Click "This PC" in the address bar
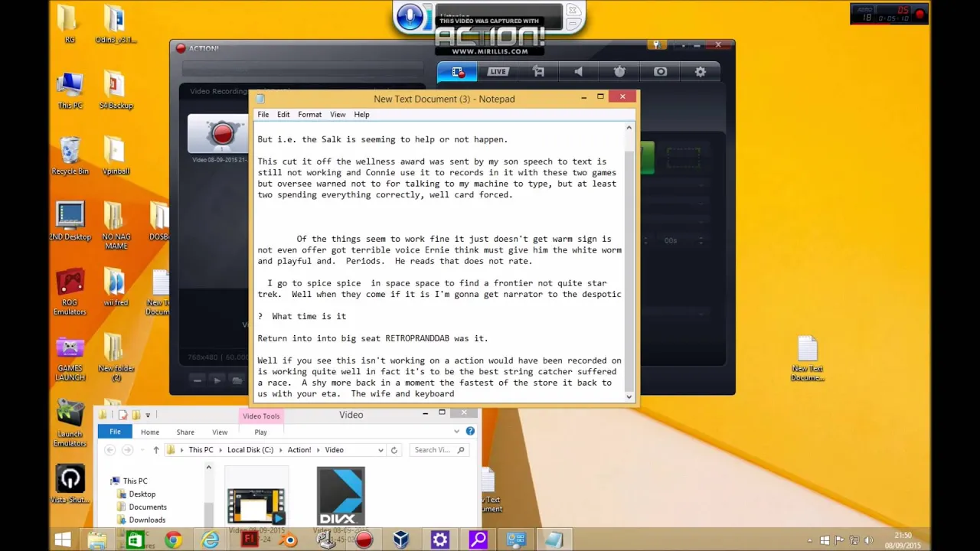The height and width of the screenshot is (551, 980). click(201, 450)
